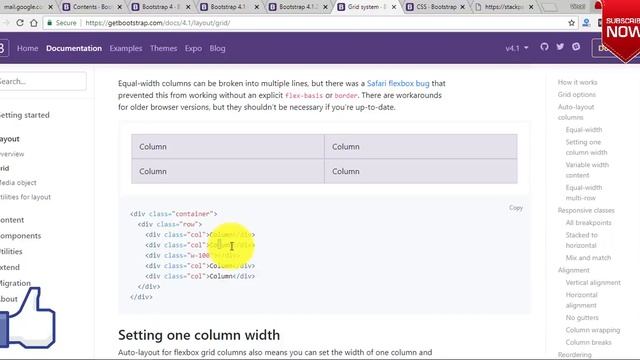Close the mail.google.com tab
This screenshot has height=360, width=640.
[x=51, y=7]
